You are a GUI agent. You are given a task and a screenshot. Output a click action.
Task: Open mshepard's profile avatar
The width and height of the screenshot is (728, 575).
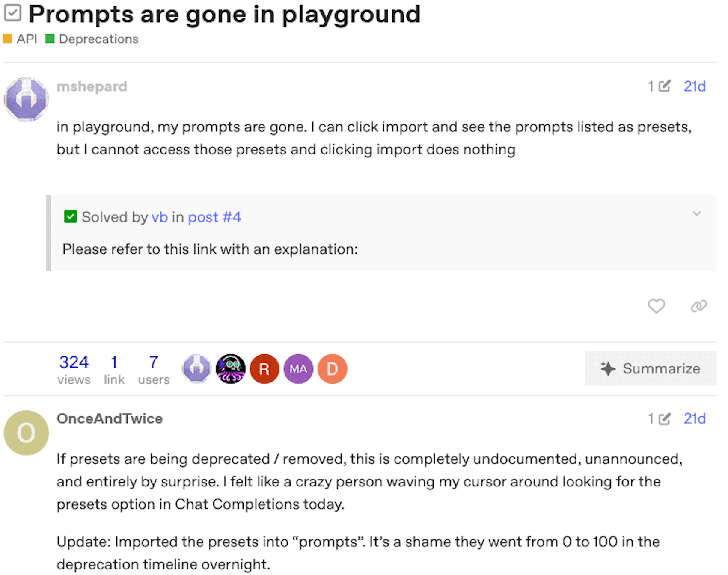click(26, 99)
